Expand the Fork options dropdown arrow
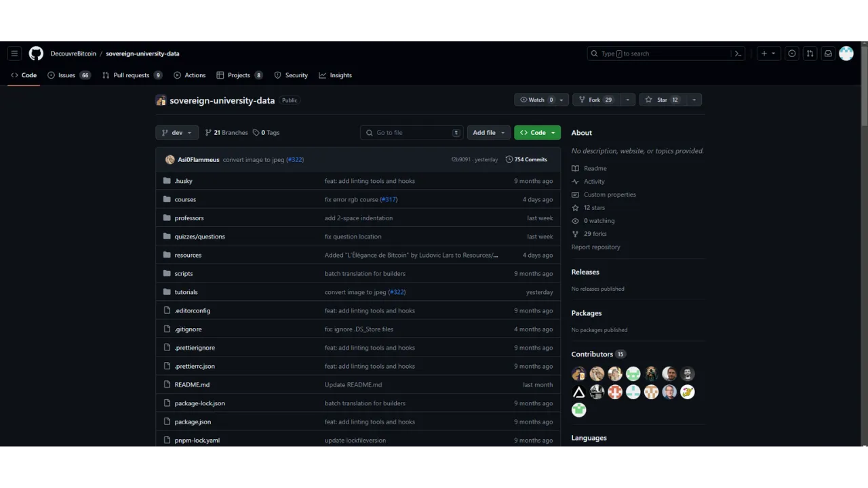 pos(627,100)
